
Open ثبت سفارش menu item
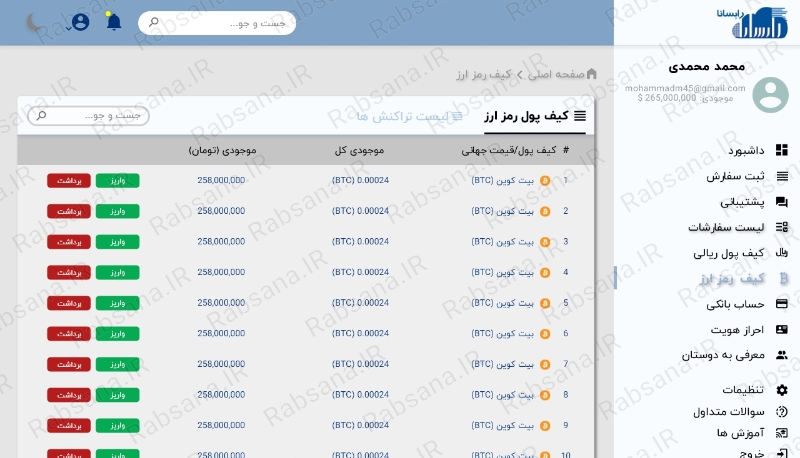pyautogui.click(x=735, y=176)
